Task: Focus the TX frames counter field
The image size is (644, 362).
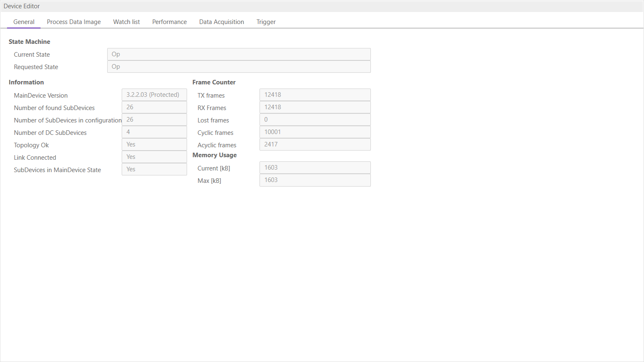Action: [x=315, y=95]
